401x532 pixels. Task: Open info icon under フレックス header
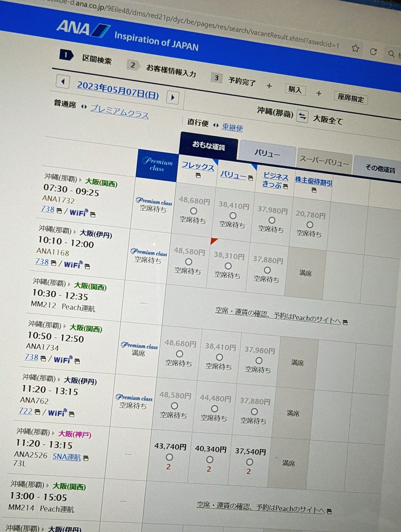(x=198, y=175)
